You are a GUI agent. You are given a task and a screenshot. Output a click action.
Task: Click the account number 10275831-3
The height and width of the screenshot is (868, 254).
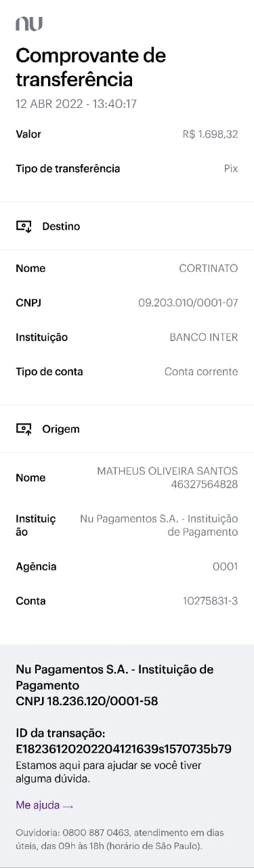pyautogui.click(x=211, y=601)
